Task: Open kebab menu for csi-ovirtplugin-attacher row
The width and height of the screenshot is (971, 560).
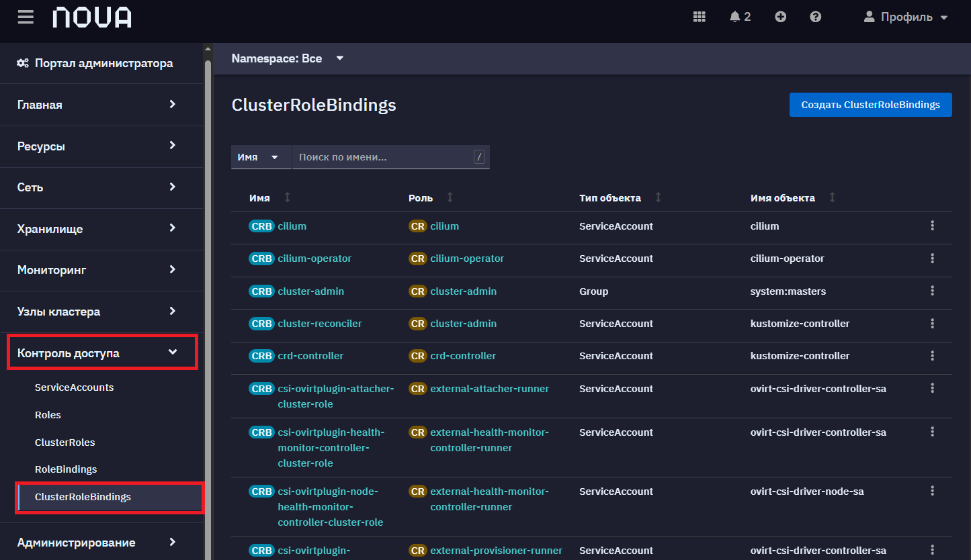Action: pyautogui.click(x=932, y=388)
